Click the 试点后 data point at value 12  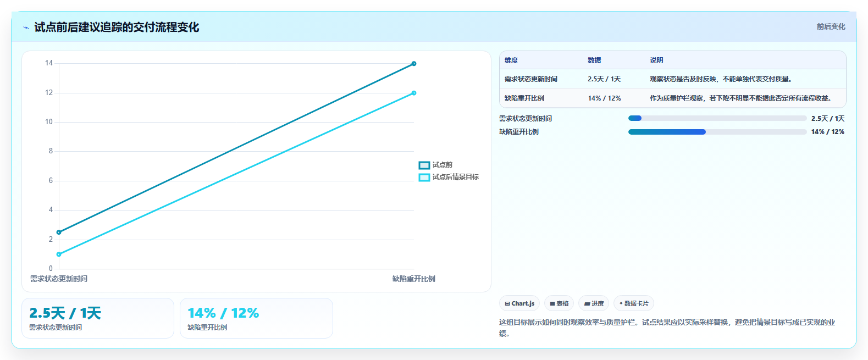coord(414,93)
